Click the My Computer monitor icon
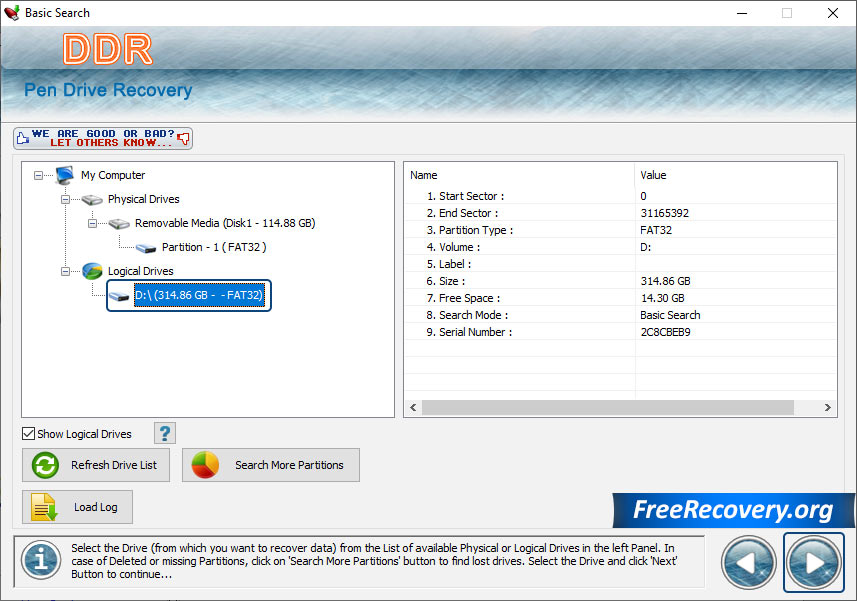This screenshot has height=601, width=857. (64, 175)
